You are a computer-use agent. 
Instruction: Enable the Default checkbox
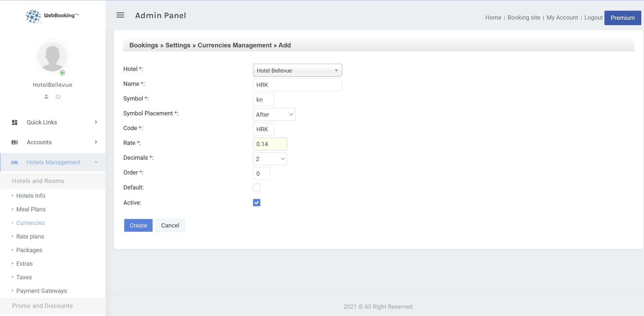pos(257,188)
